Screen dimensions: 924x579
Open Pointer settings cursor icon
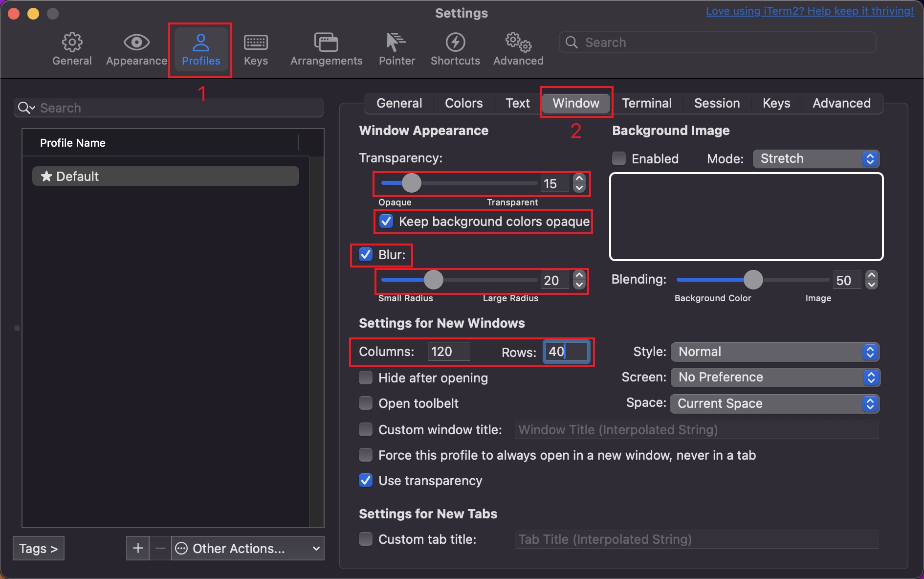coord(396,43)
